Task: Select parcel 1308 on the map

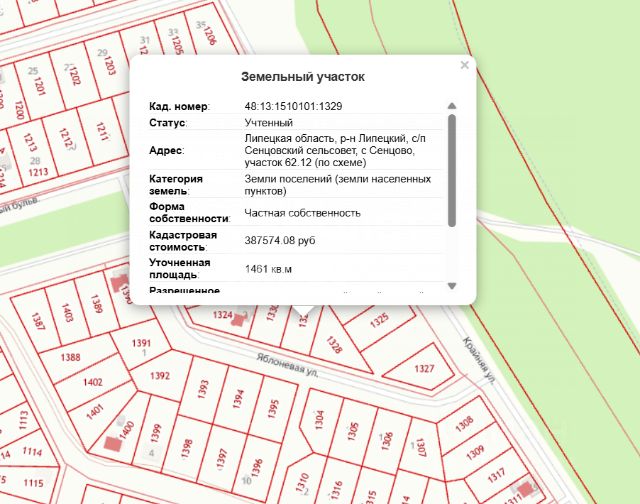Action: [464, 424]
